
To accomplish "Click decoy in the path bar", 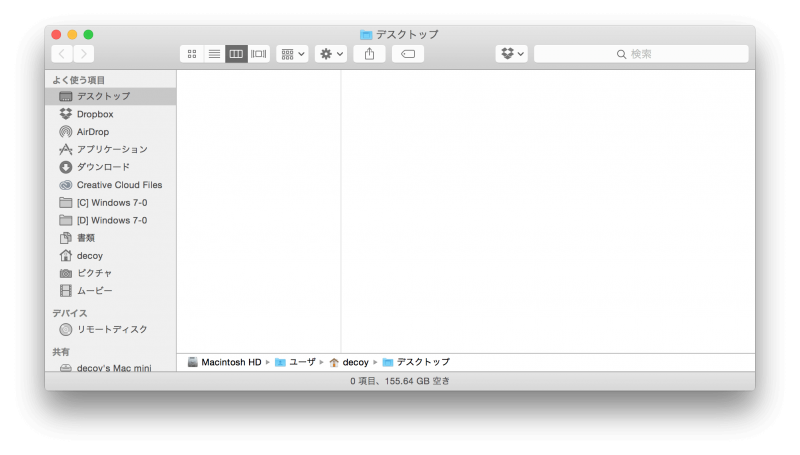I will (x=349, y=362).
